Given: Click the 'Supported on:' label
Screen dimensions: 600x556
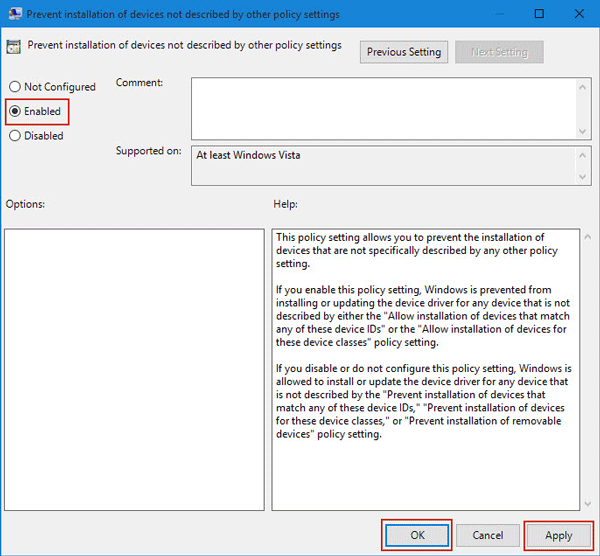Looking at the screenshot, I should point(148,151).
